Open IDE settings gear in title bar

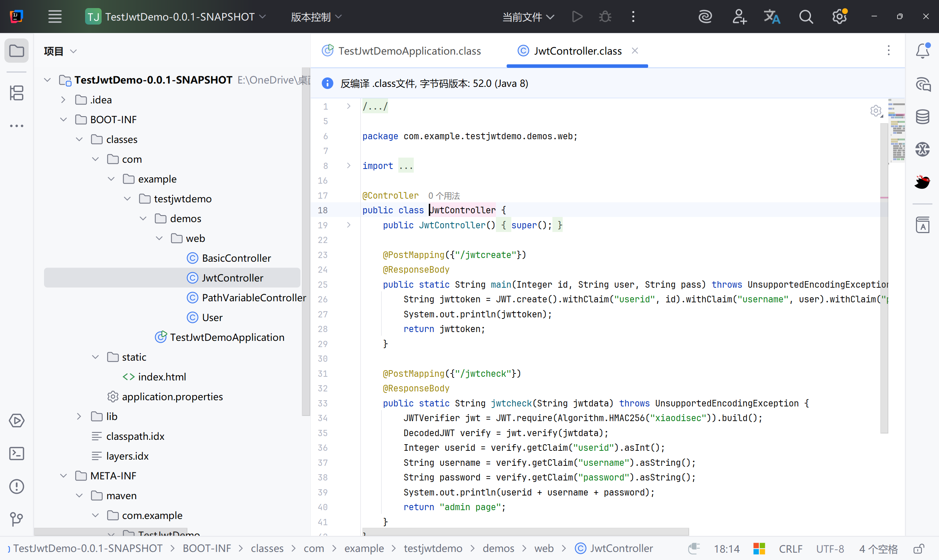click(839, 17)
